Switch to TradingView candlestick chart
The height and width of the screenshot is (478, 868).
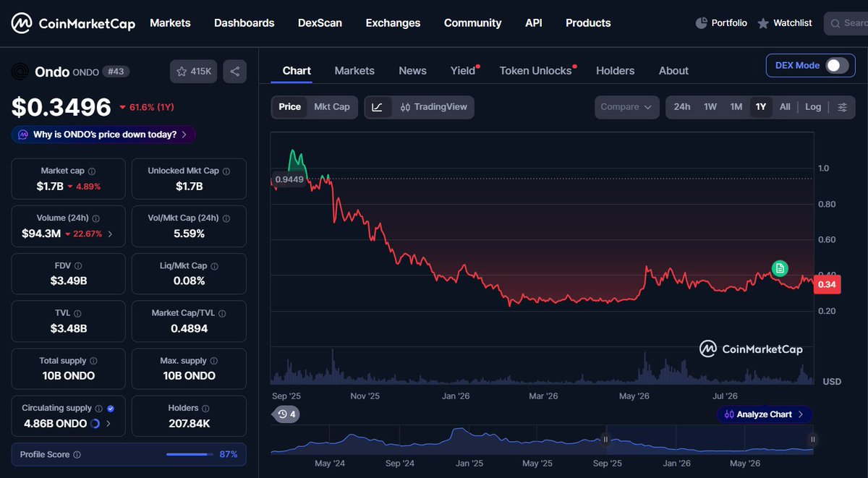coord(434,107)
